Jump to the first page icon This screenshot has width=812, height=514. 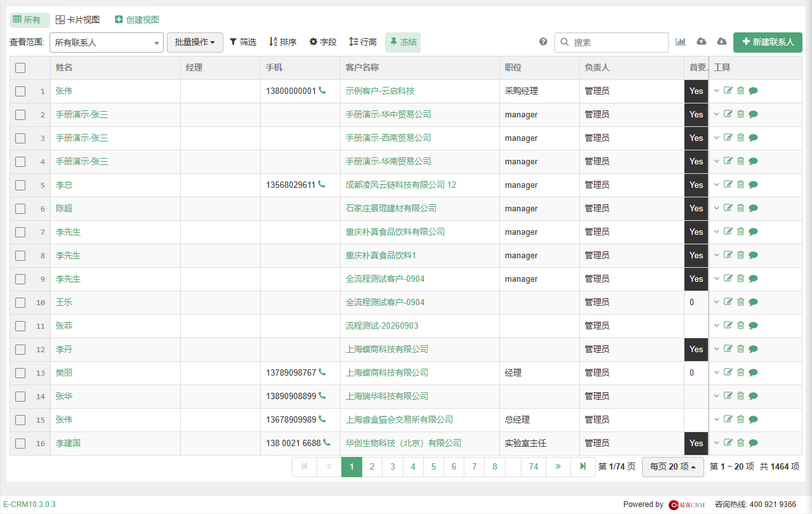coord(304,466)
